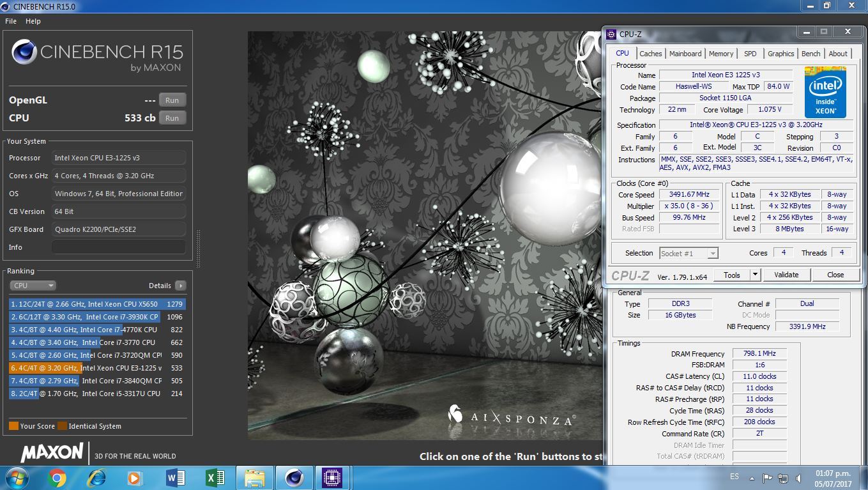The image size is (868, 490).
Task: Open the Help menu in Cinebench
Action: 33,21
